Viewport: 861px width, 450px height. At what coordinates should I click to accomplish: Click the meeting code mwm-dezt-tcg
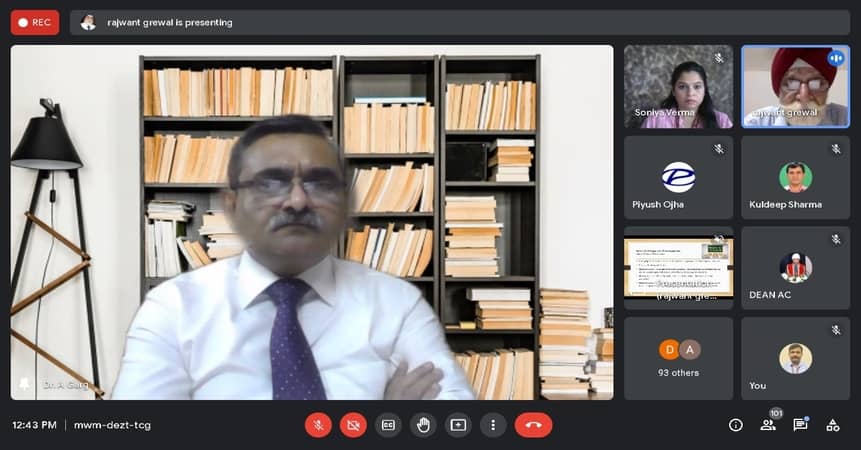coord(112,425)
